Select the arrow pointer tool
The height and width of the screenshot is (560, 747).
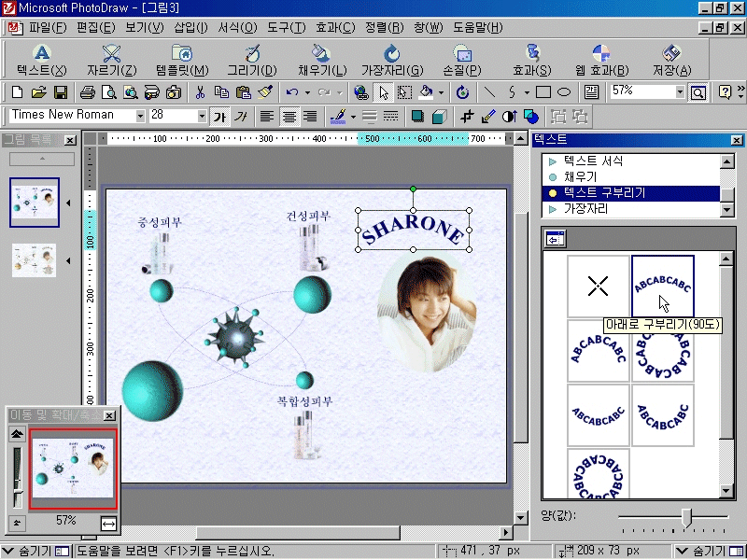(x=384, y=91)
